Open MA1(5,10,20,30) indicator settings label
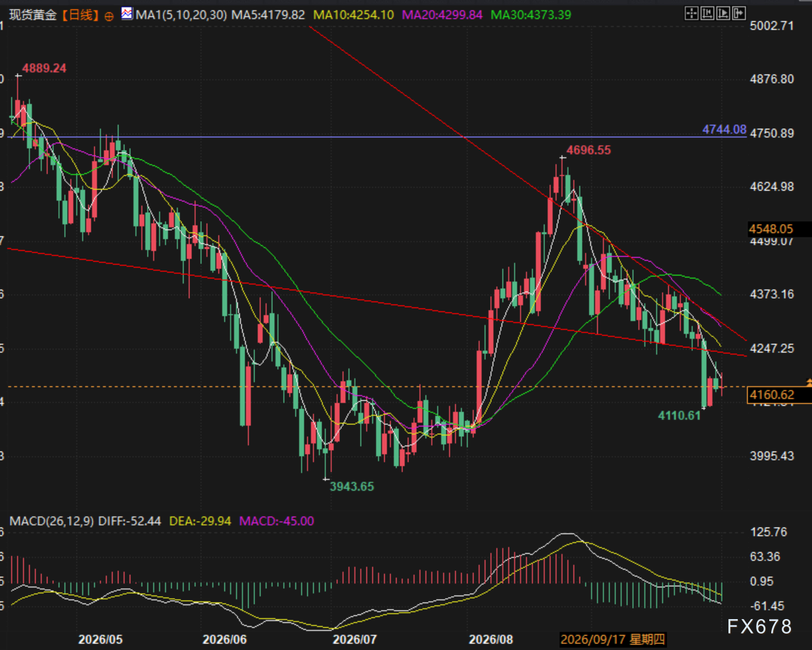 coord(181,14)
